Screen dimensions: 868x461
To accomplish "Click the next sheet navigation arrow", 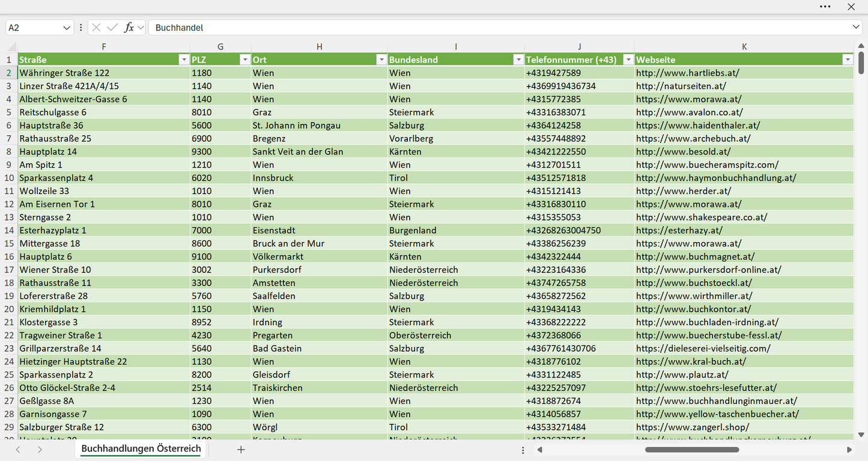I will pos(40,450).
